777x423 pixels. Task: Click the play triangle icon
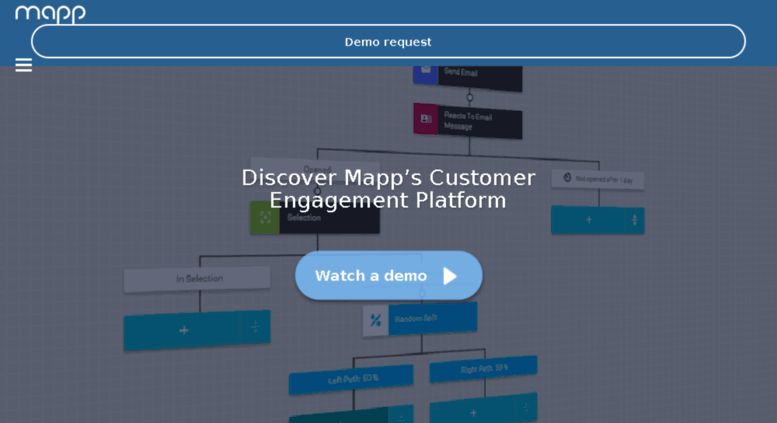[x=449, y=276]
